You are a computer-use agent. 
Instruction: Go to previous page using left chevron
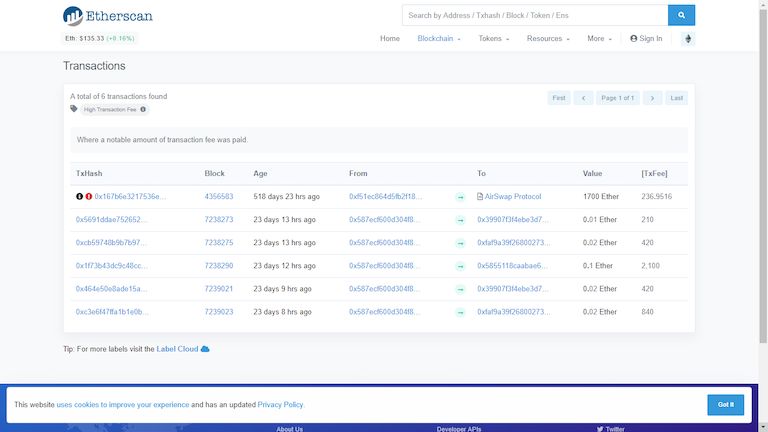pyautogui.click(x=583, y=98)
